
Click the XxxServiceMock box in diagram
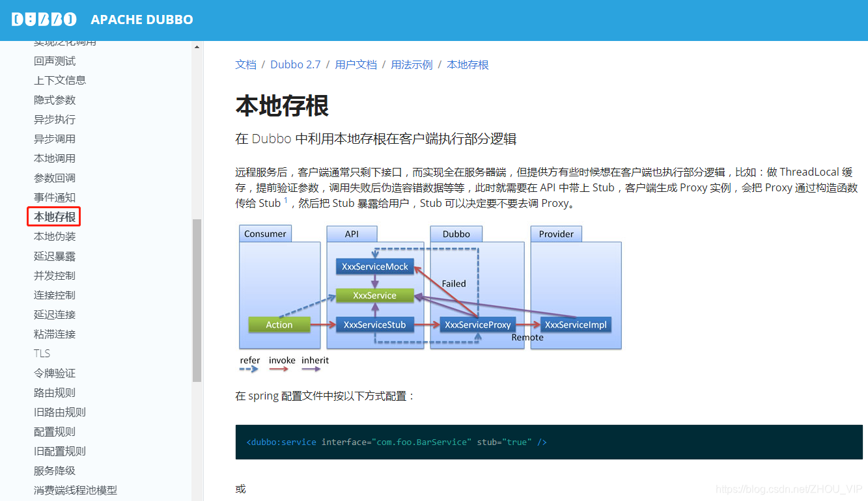[x=375, y=266]
